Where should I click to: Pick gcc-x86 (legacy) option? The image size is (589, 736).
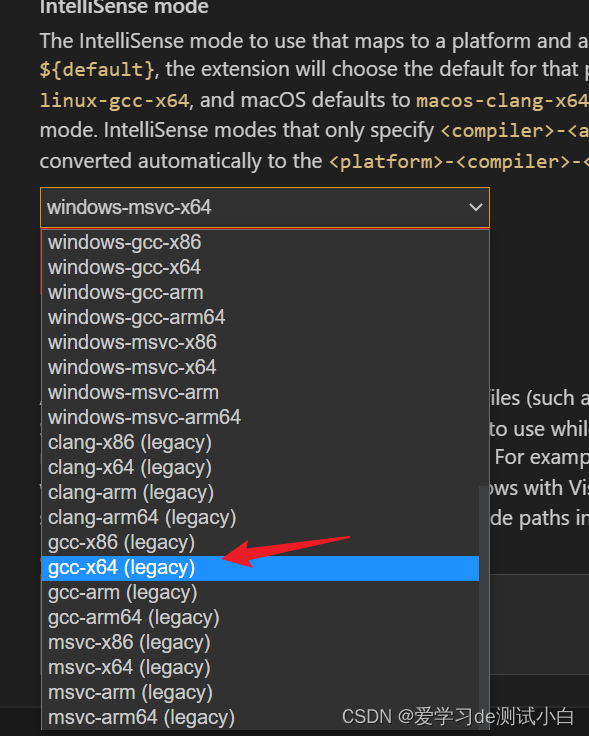coord(260,542)
